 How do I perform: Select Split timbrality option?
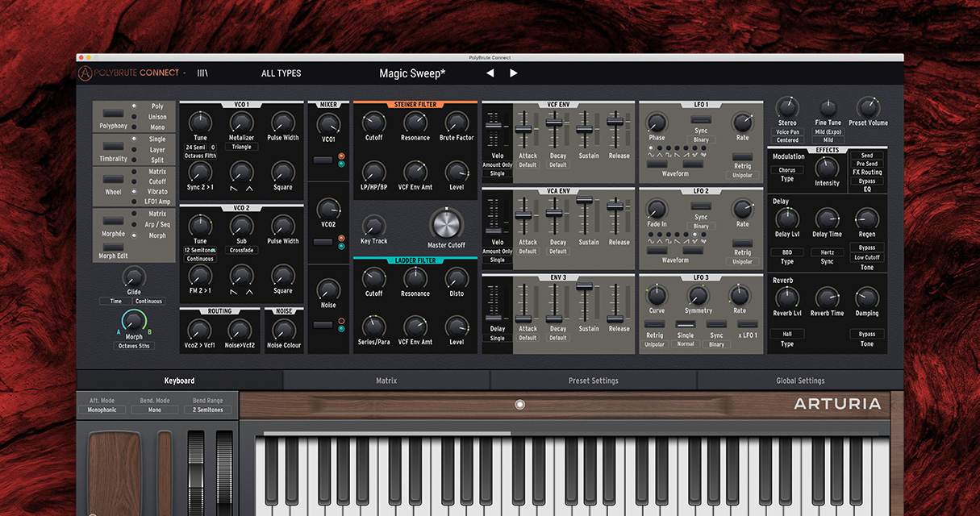pyautogui.click(x=157, y=160)
